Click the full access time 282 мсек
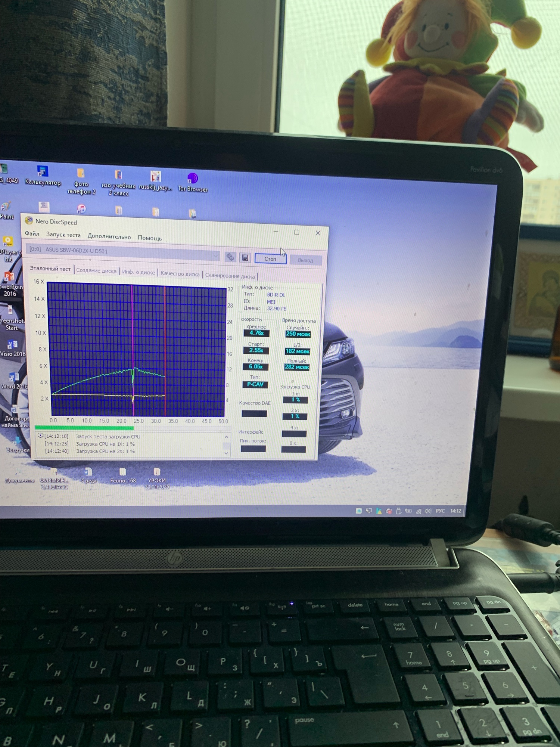The width and height of the screenshot is (560, 747). click(297, 367)
